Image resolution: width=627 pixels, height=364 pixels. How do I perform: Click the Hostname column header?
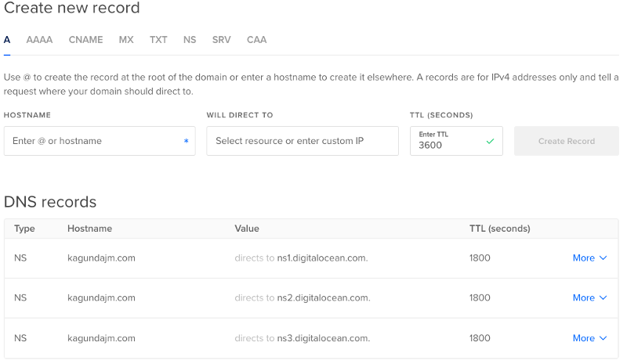(89, 229)
